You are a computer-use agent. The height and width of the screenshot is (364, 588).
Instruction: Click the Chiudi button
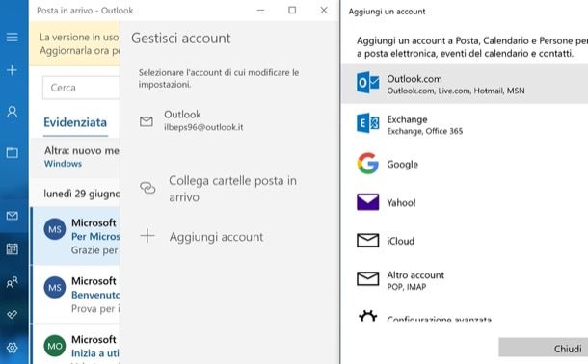[x=543, y=348]
